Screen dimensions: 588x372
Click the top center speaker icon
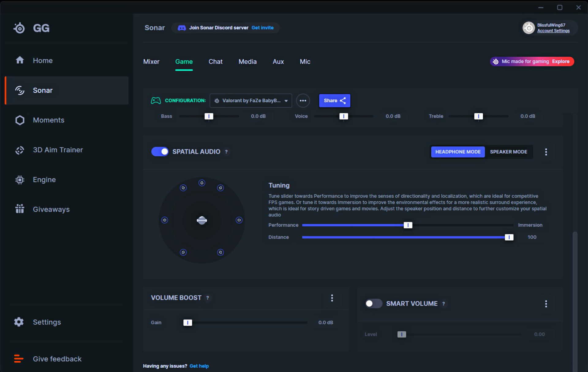click(x=202, y=183)
